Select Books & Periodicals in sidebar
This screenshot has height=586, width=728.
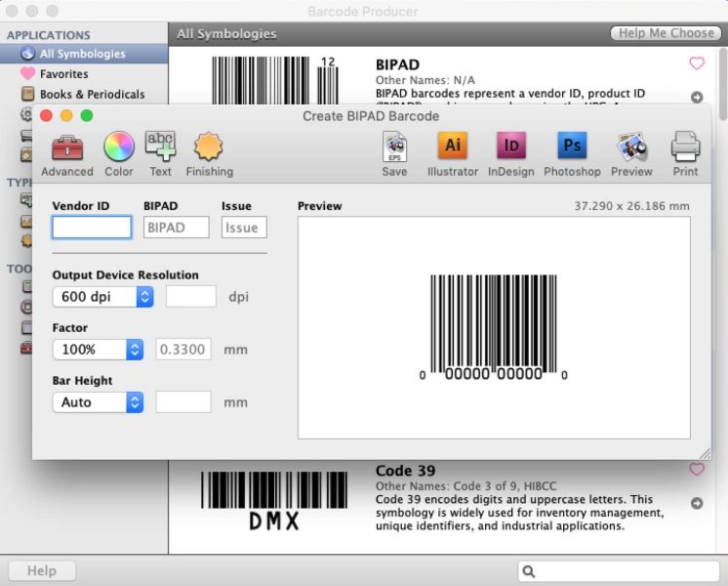84,95
